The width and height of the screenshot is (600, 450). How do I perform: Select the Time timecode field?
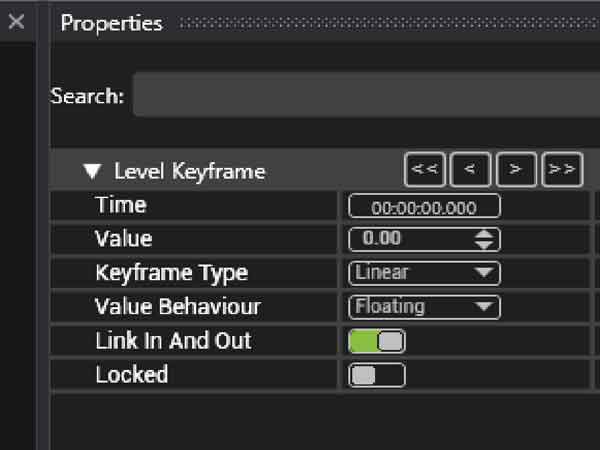tap(424, 206)
